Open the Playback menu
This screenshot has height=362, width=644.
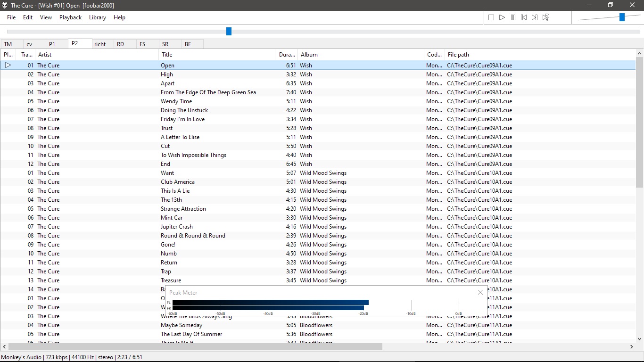(70, 17)
